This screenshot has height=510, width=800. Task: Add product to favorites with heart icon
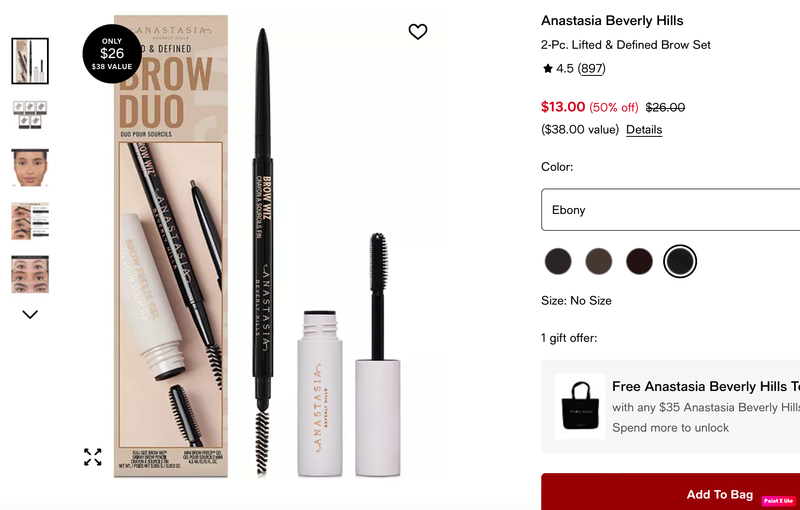pyautogui.click(x=417, y=32)
